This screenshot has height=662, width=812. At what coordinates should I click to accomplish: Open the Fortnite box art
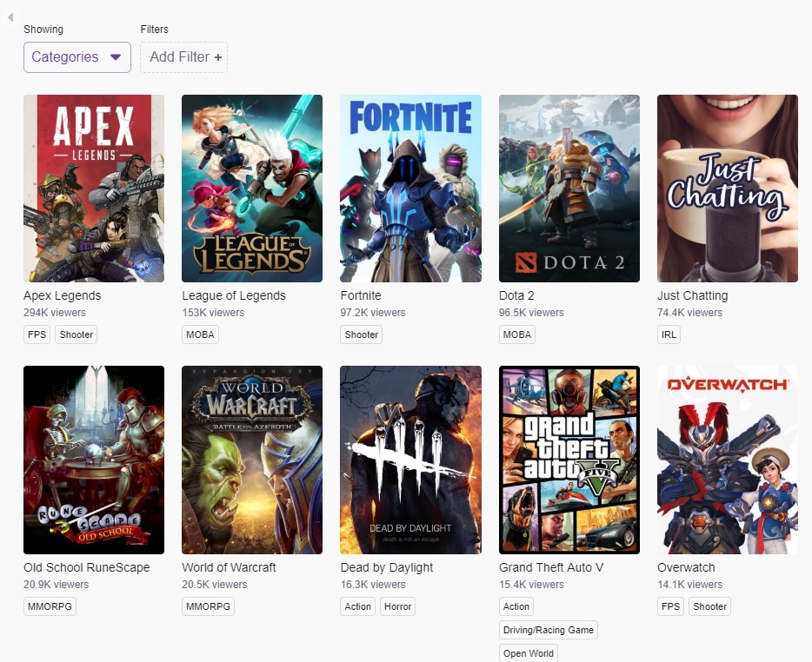tap(410, 189)
